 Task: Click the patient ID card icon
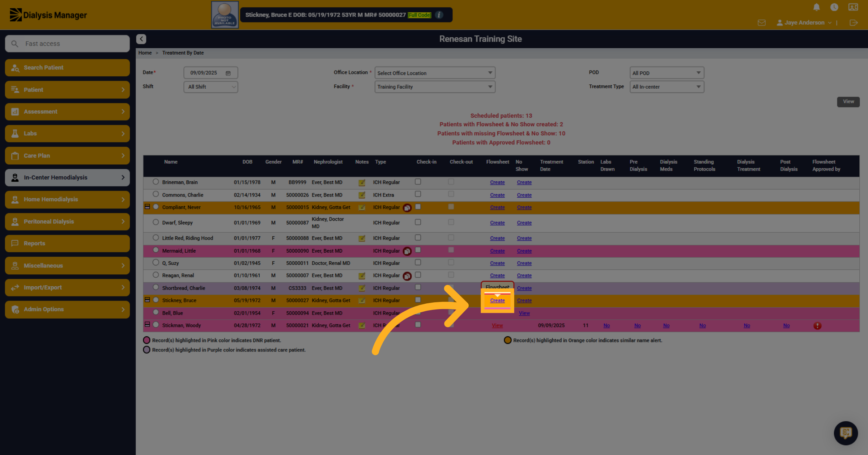853,7
